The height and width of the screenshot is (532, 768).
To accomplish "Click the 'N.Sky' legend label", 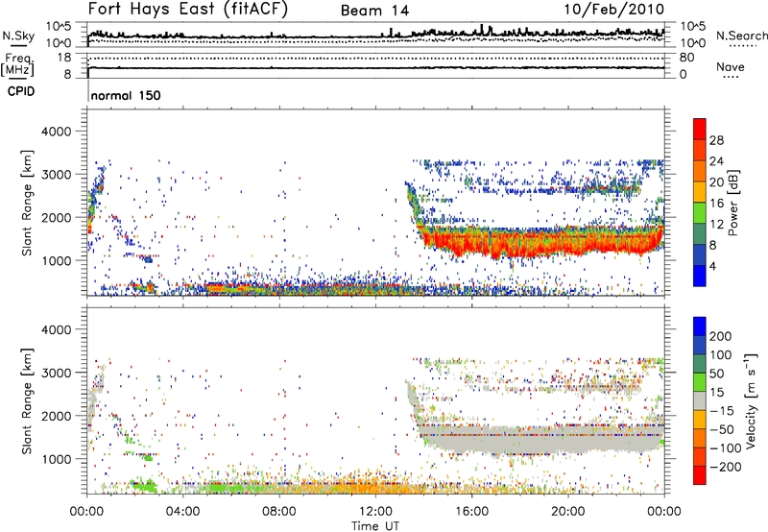I will (x=18, y=36).
